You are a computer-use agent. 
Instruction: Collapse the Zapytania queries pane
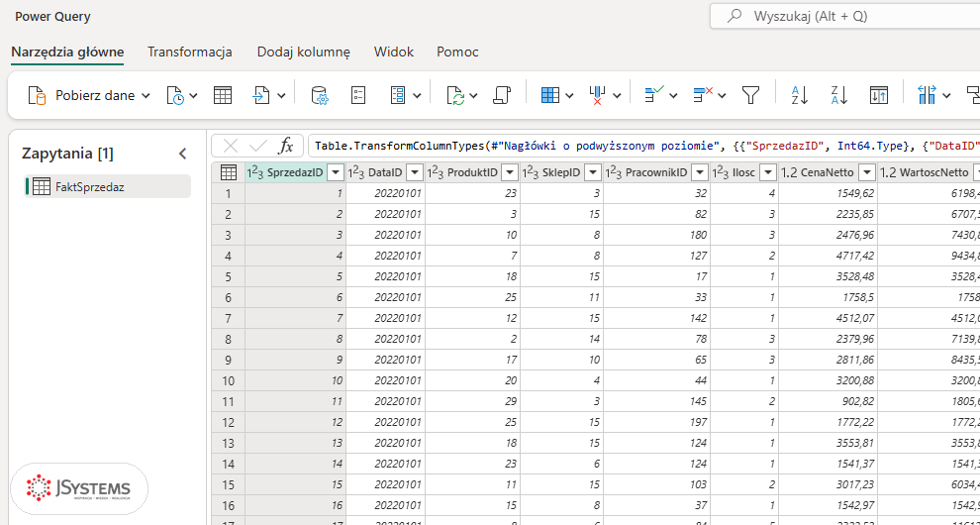[x=182, y=154]
